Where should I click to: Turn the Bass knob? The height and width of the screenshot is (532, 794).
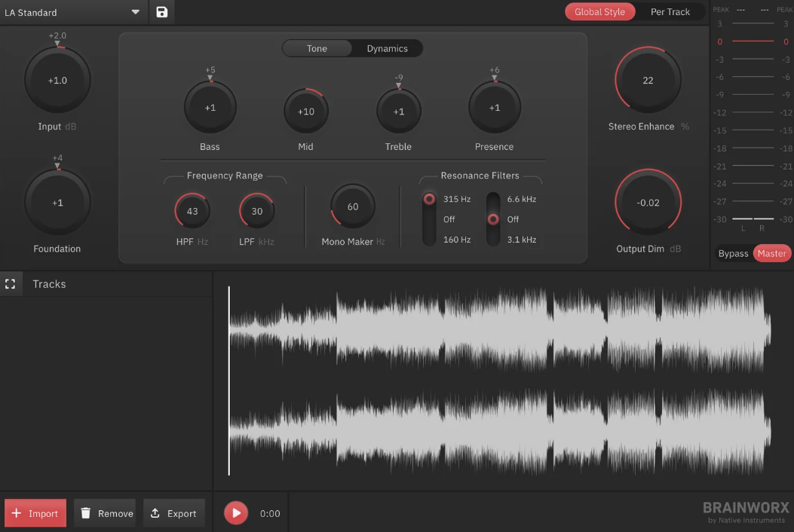click(x=210, y=106)
